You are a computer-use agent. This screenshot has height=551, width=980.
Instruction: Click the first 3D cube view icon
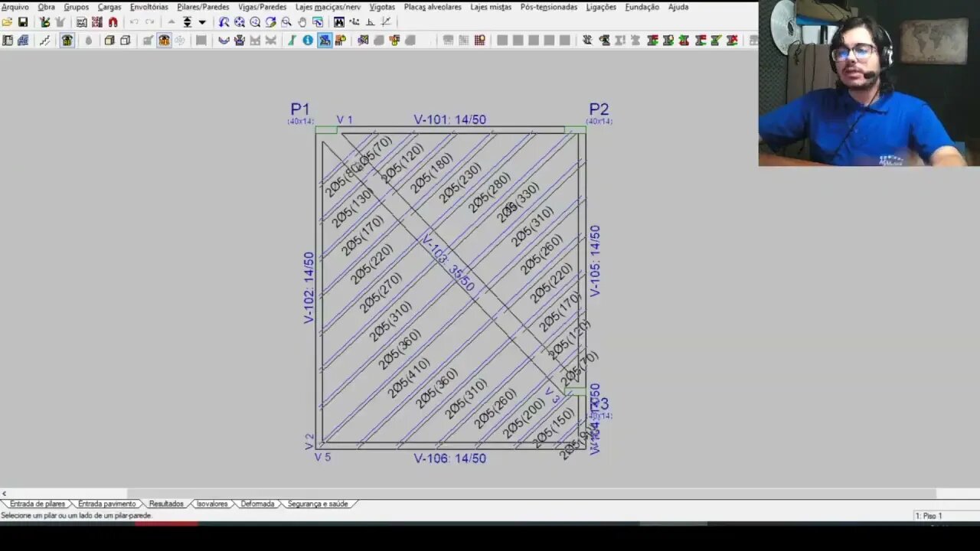(109, 41)
